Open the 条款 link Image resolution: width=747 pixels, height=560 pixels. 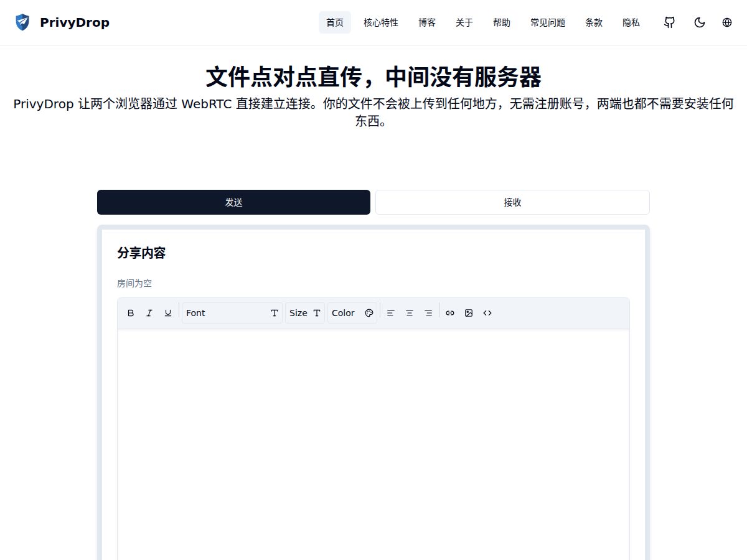pos(594,22)
